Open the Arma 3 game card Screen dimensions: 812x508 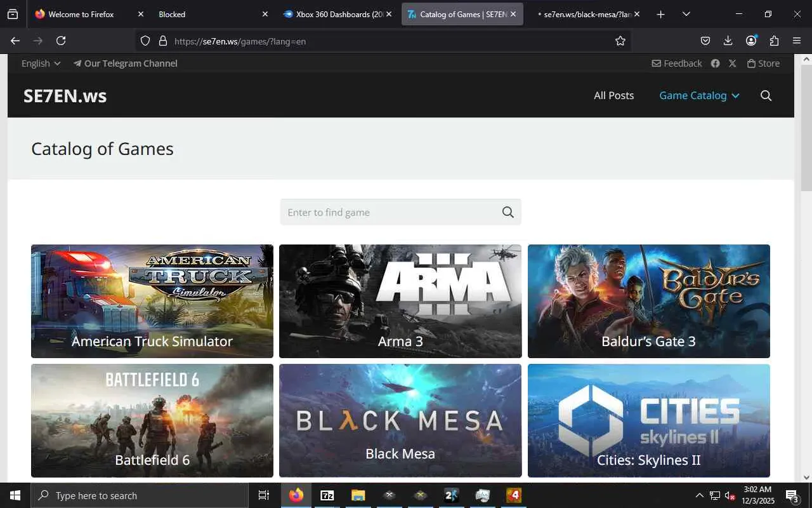point(400,301)
